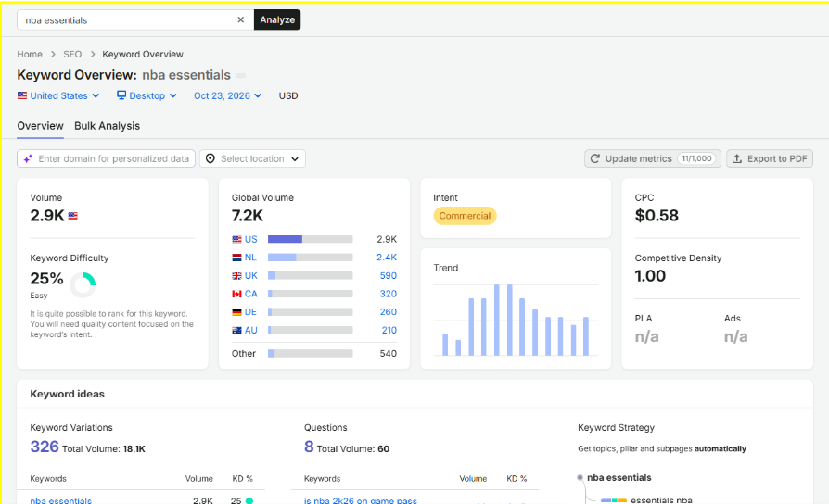Click the 320 volume value for CA
This screenshot has height=504, width=829.
388,294
